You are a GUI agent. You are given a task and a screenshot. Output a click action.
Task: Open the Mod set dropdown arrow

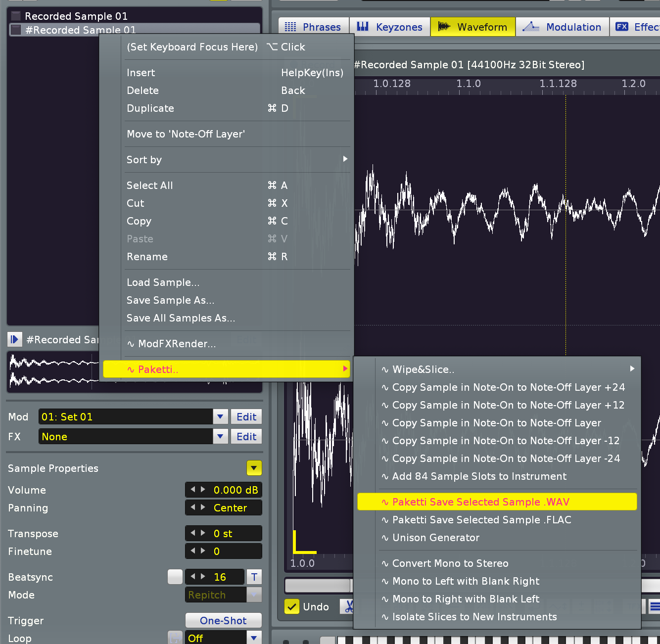click(221, 417)
